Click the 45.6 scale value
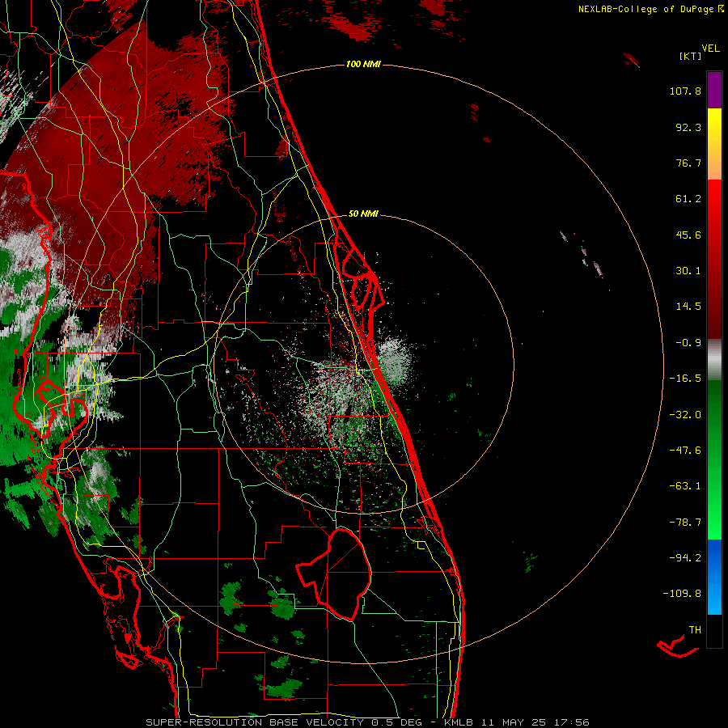Viewport: 728px width, 728px height. click(688, 235)
